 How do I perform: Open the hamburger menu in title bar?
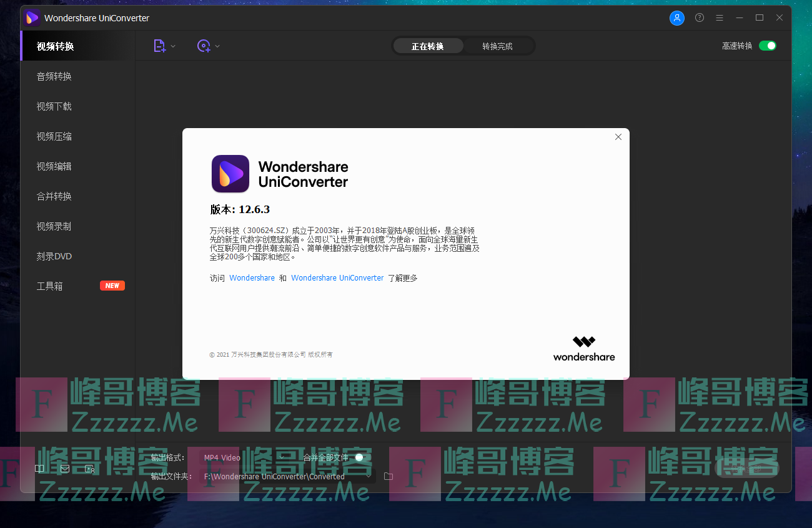(x=720, y=18)
